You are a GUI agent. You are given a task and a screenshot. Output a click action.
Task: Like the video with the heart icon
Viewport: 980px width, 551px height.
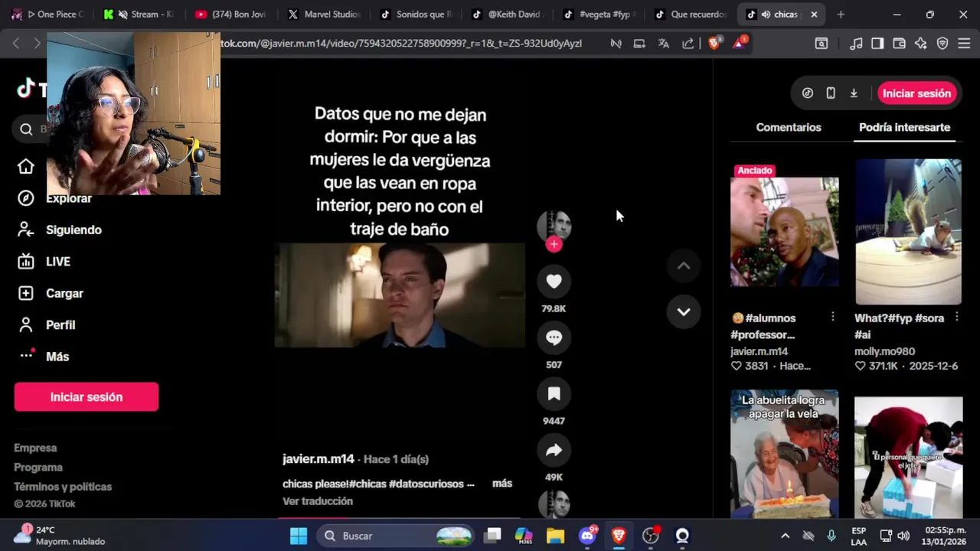tap(554, 282)
